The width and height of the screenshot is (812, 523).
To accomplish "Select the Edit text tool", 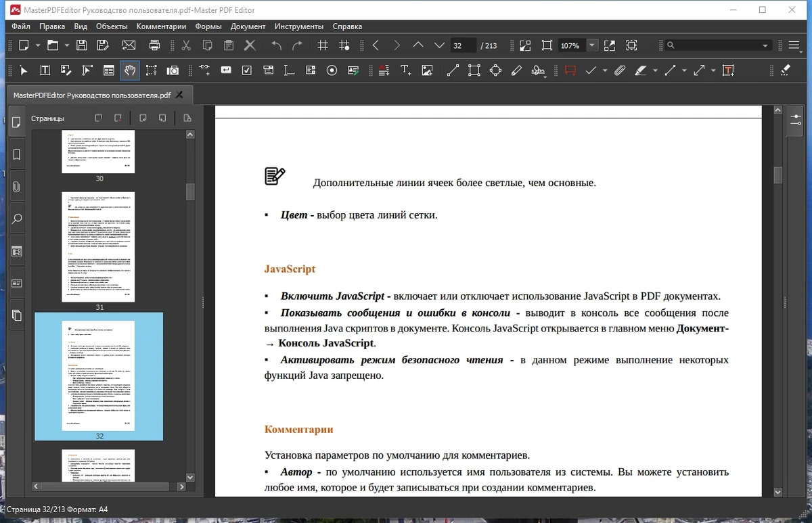I will click(x=45, y=70).
